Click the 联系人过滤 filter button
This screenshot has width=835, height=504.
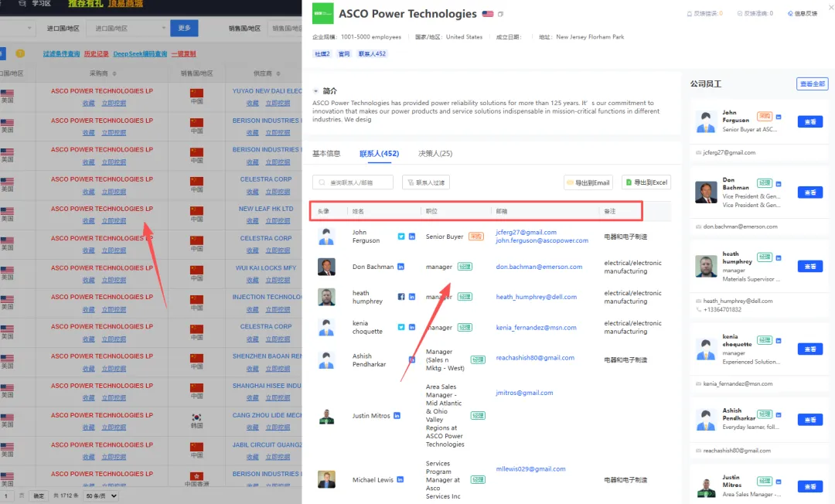[426, 182]
